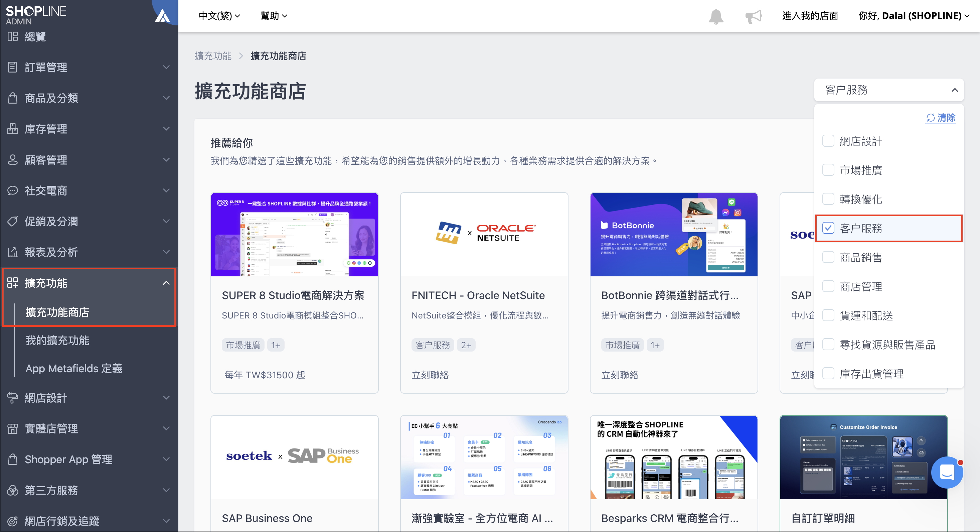Click the 擴充功能 apps grid icon
This screenshot has height=532, width=980.
click(x=13, y=282)
